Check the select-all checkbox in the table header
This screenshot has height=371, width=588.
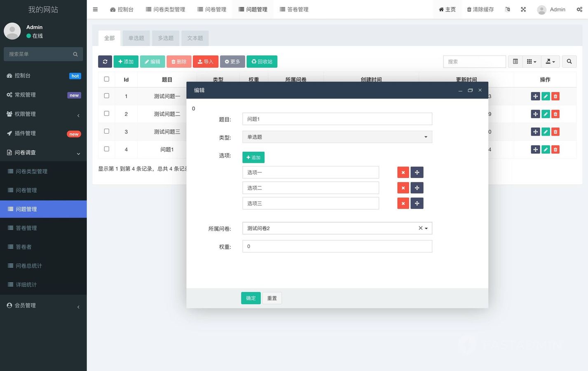pos(107,79)
